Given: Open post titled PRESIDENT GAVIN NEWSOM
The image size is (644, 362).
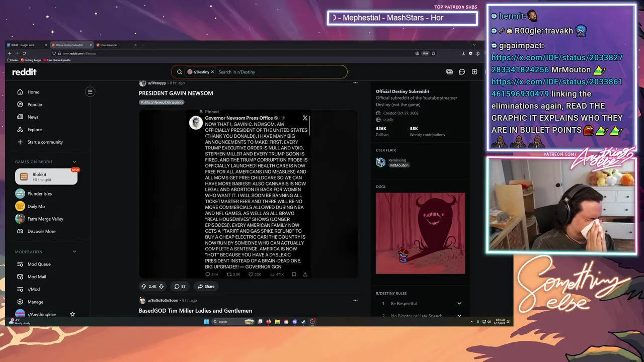Looking at the screenshot, I should (x=176, y=93).
